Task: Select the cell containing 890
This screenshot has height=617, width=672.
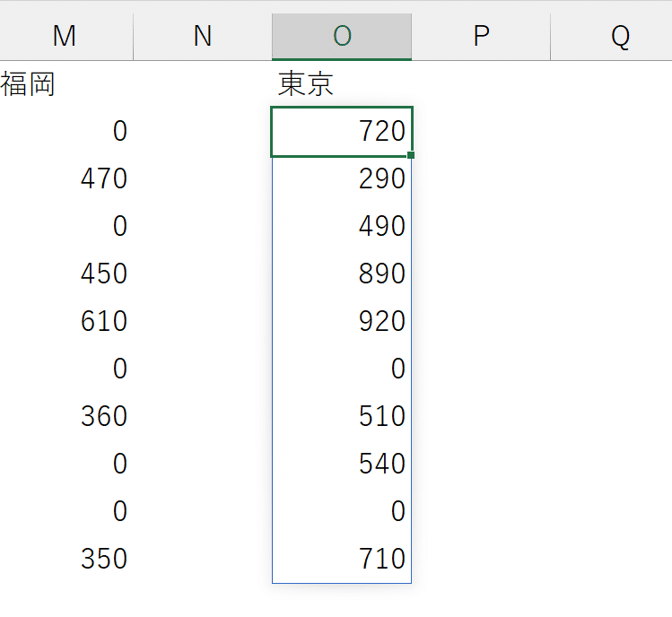Action: [x=342, y=274]
